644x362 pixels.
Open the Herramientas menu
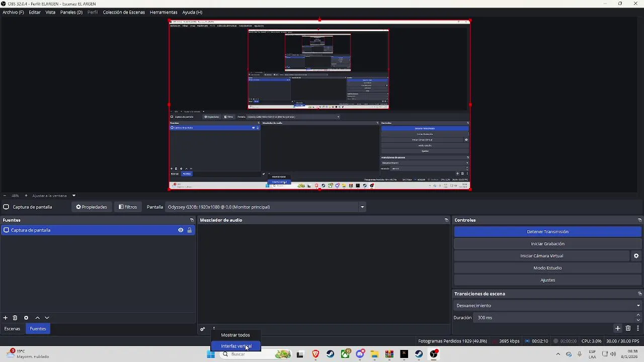164,12
